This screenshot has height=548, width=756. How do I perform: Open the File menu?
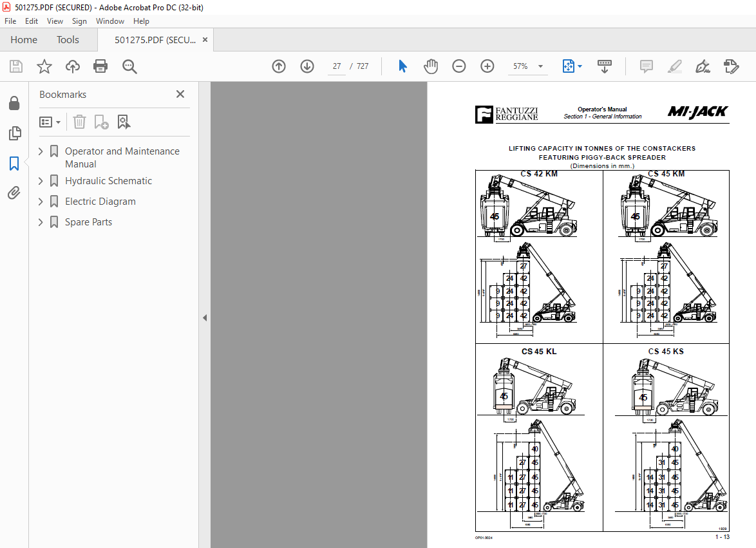10,21
